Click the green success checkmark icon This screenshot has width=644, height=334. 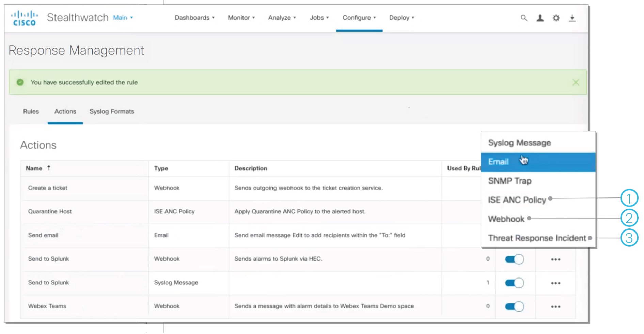tap(20, 82)
